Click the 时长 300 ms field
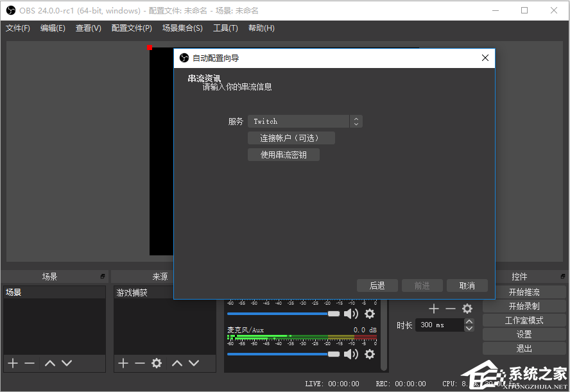This screenshot has height=392, width=570. 440,325
